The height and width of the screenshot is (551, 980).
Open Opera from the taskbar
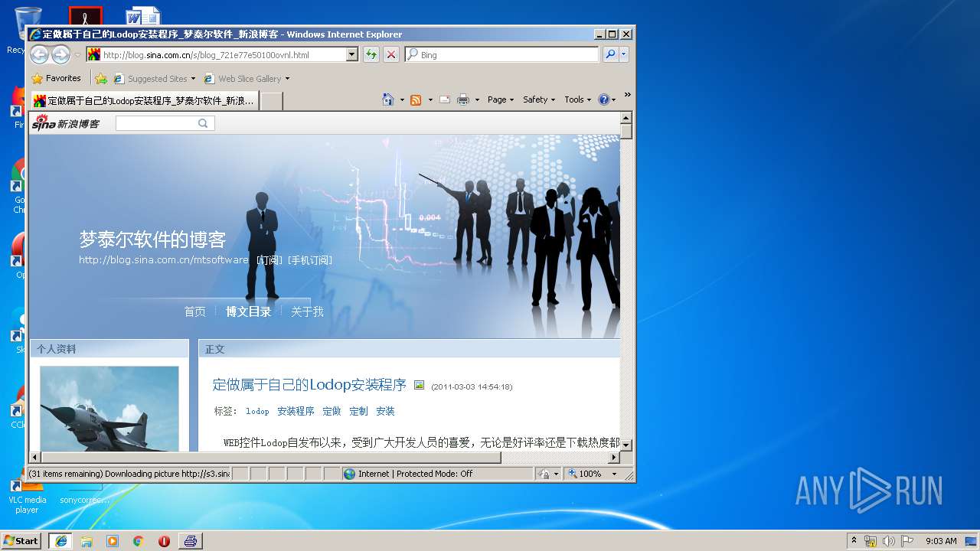tap(164, 541)
